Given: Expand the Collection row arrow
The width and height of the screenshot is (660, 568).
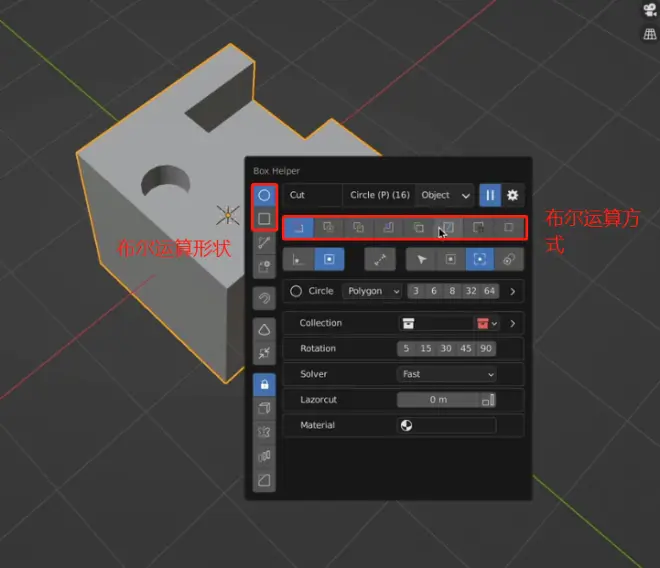Looking at the screenshot, I should [512, 323].
